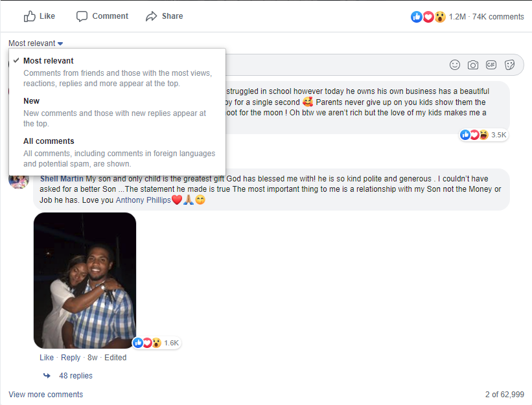
Task: Open the emoji picker smiley icon
Action: pos(455,65)
